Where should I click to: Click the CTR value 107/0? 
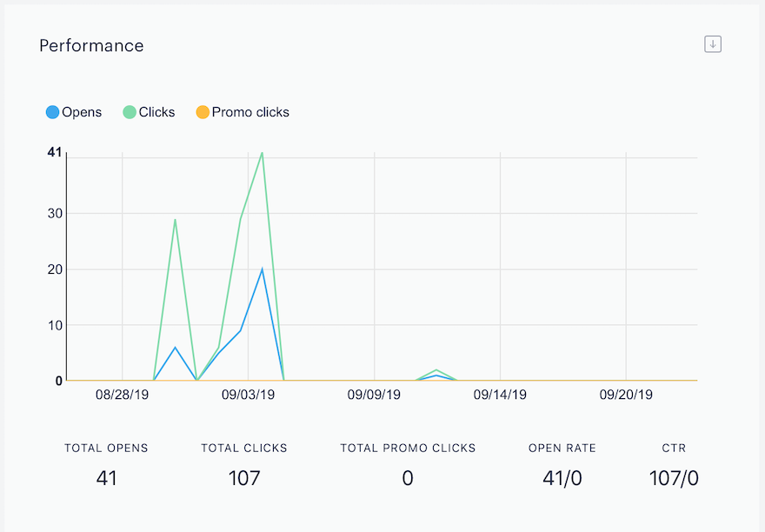[x=674, y=478]
